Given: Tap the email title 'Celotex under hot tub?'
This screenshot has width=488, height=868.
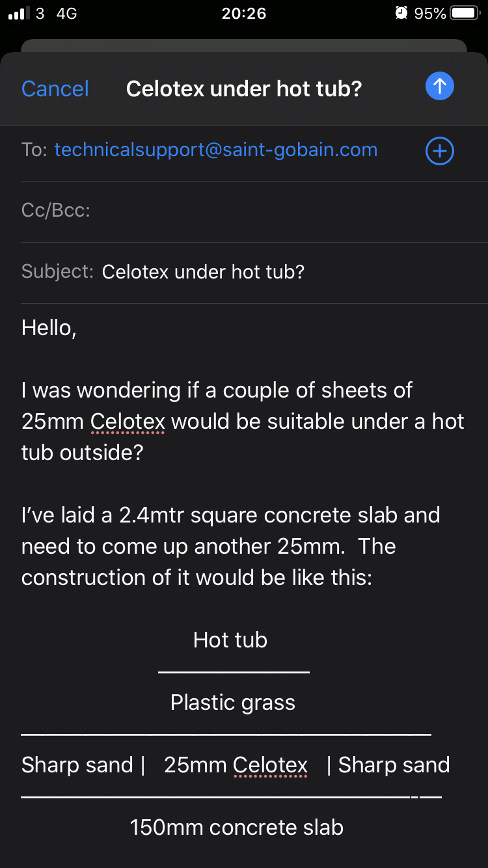Looking at the screenshot, I should [x=243, y=88].
